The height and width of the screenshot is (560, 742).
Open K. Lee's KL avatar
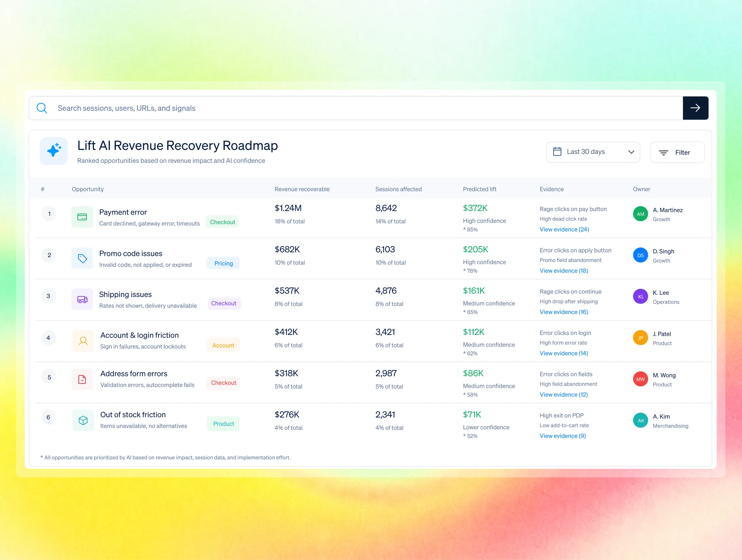click(640, 296)
